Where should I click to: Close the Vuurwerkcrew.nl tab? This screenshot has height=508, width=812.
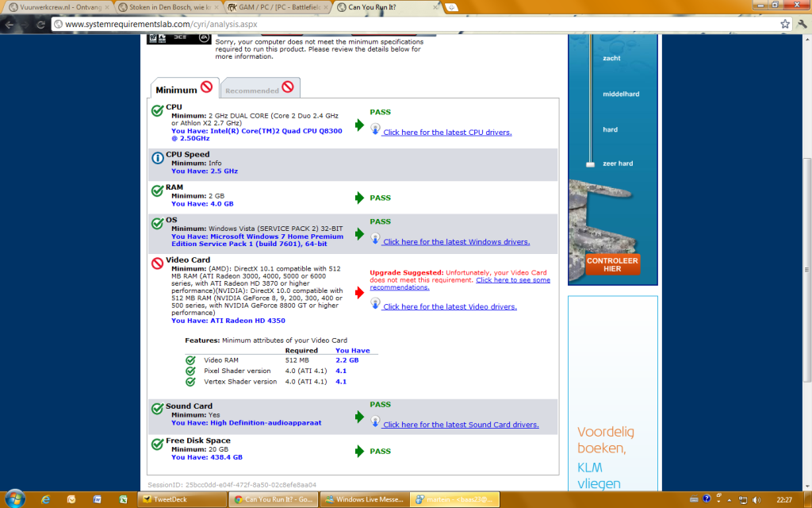[107, 7]
